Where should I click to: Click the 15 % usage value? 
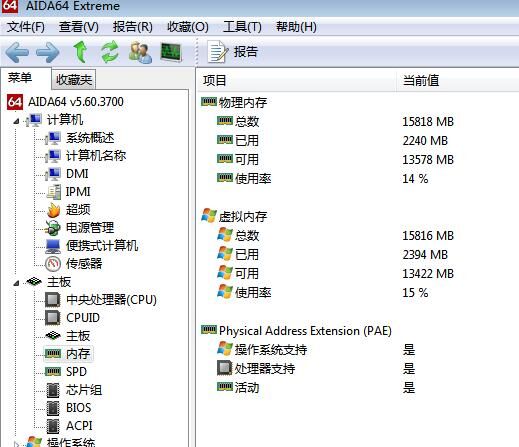(415, 293)
